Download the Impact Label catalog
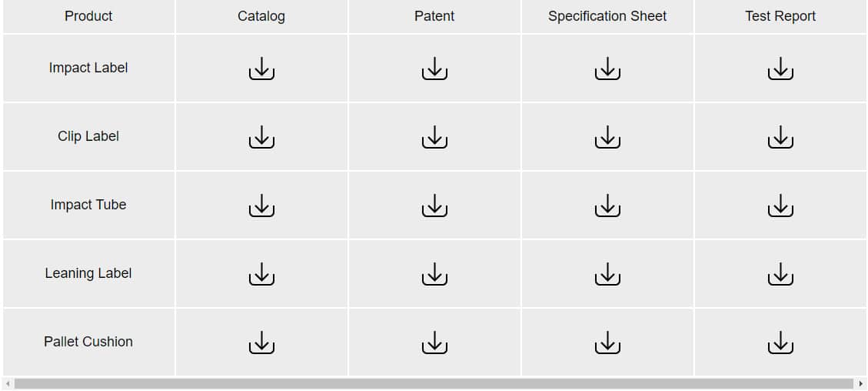 [261, 69]
